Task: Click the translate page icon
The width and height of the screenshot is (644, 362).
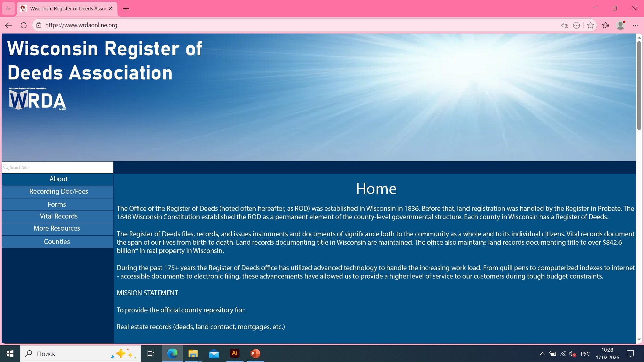Action: click(x=565, y=25)
